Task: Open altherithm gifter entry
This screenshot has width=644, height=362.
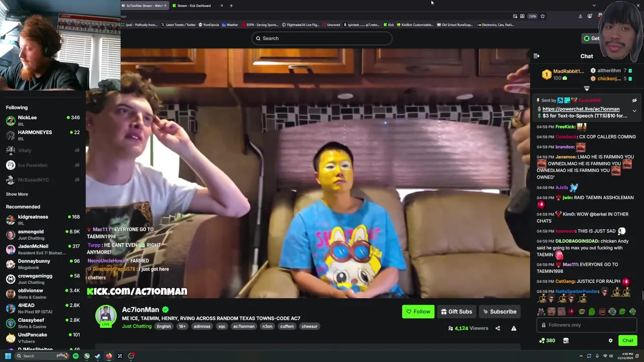Action: click(611, 71)
